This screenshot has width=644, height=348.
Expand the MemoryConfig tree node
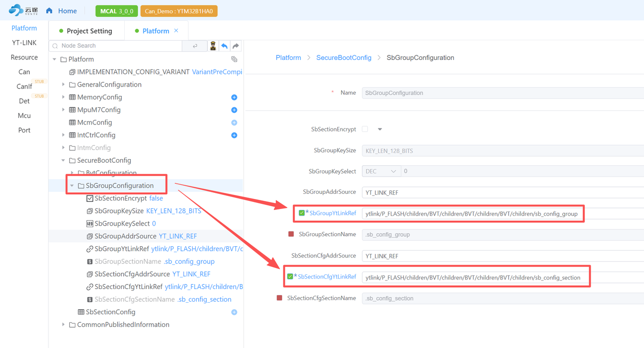click(x=63, y=97)
